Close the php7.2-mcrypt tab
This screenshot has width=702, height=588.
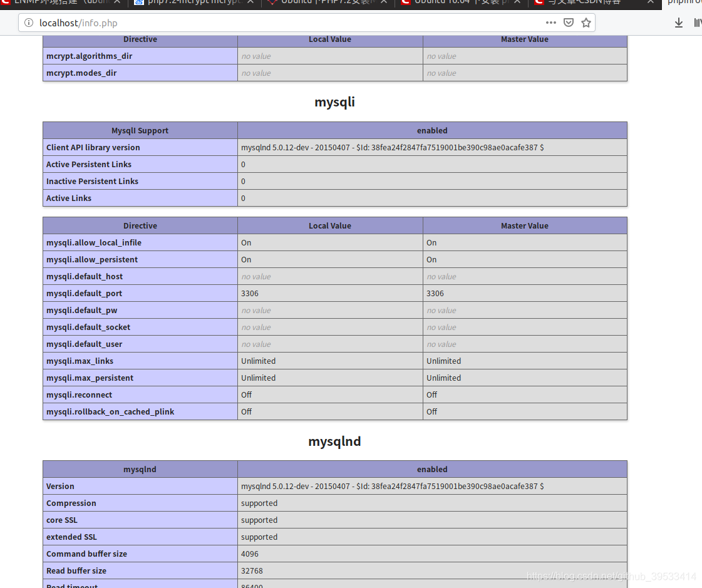(250, 3)
